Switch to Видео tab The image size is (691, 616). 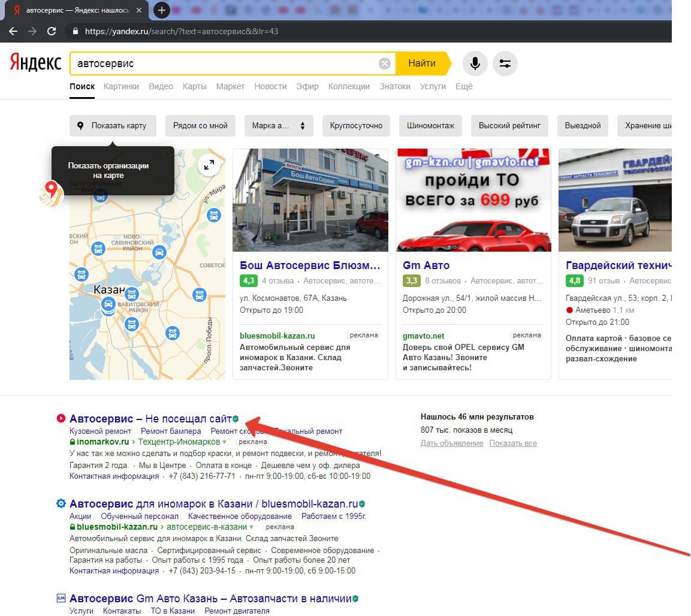pyautogui.click(x=161, y=86)
